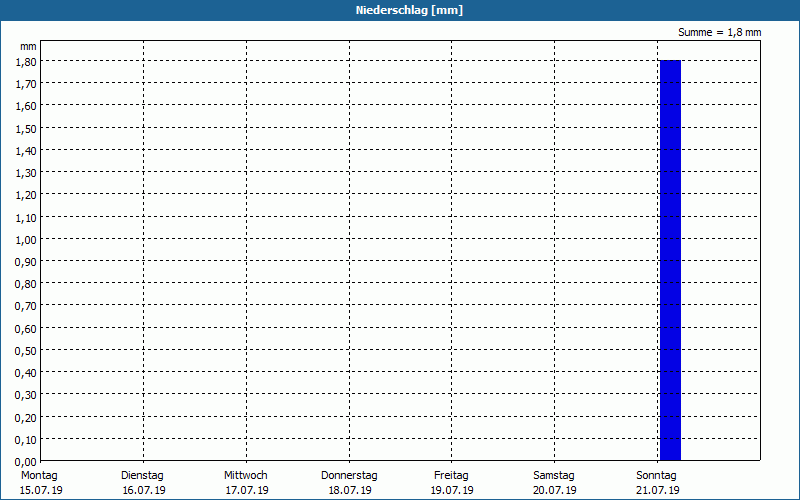The width and height of the screenshot is (800, 500).
Task: Click the date 21.07.19
Action: 658,490
